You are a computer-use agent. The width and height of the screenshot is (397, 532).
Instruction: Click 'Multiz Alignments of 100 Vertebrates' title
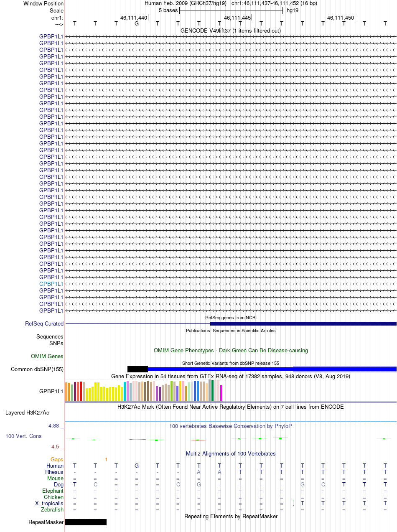click(x=231, y=453)
